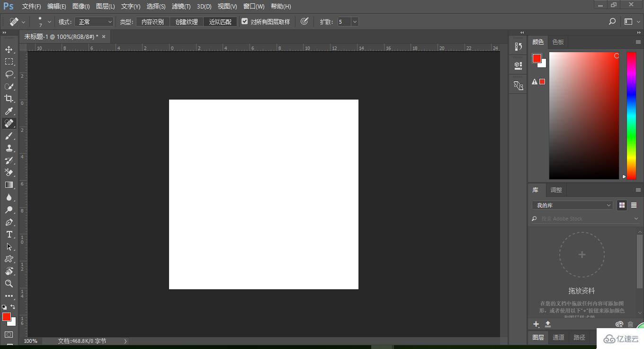Select the Move tool
The height and width of the screenshot is (349, 644).
point(9,49)
